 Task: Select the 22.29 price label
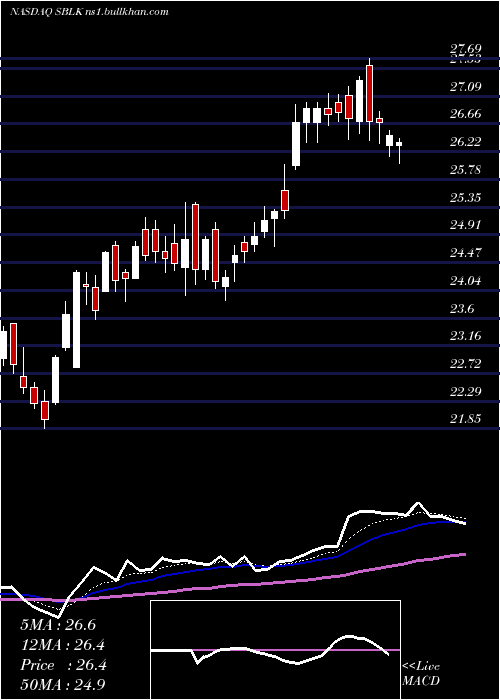coord(465,392)
